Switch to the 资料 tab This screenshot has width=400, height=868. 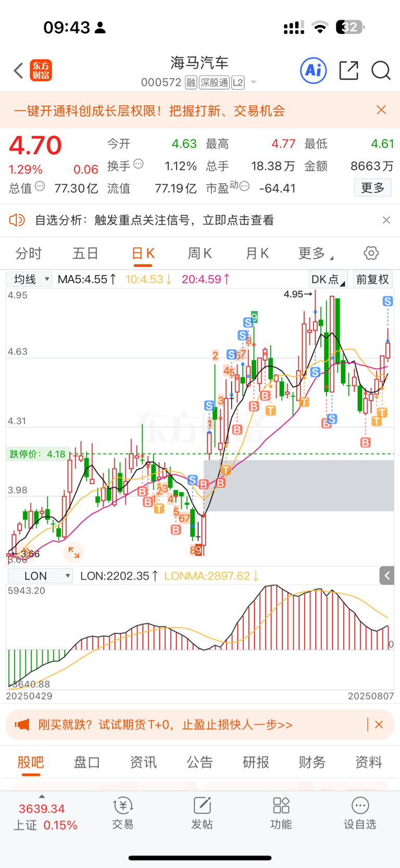(x=368, y=762)
